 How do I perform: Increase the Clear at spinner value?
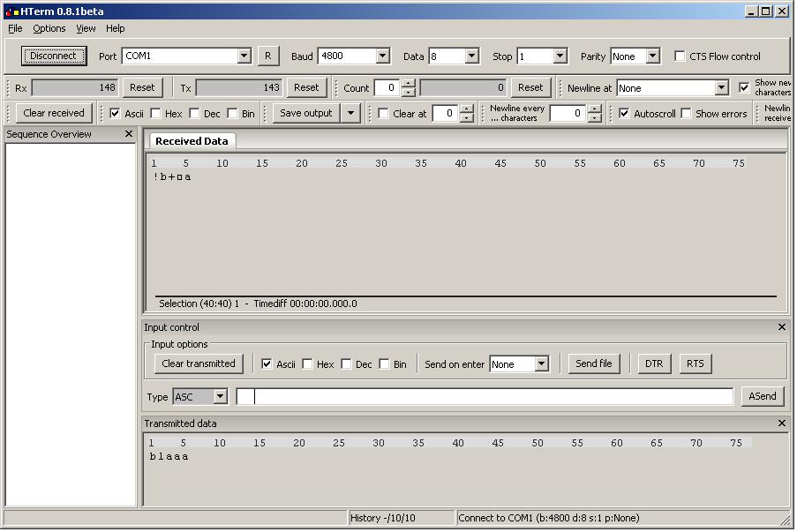(x=467, y=109)
